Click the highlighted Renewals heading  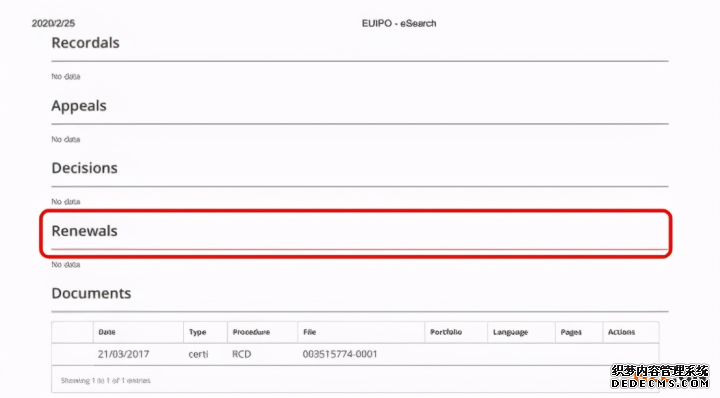coord(84,231)
